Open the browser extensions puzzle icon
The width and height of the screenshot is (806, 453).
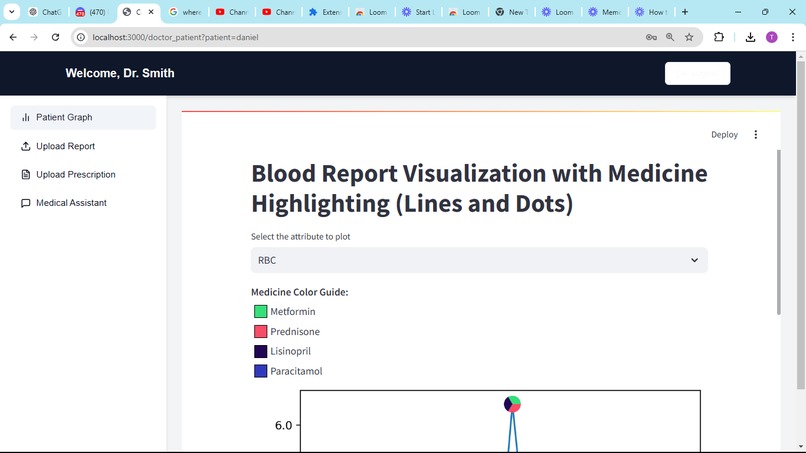pos(719,37)
